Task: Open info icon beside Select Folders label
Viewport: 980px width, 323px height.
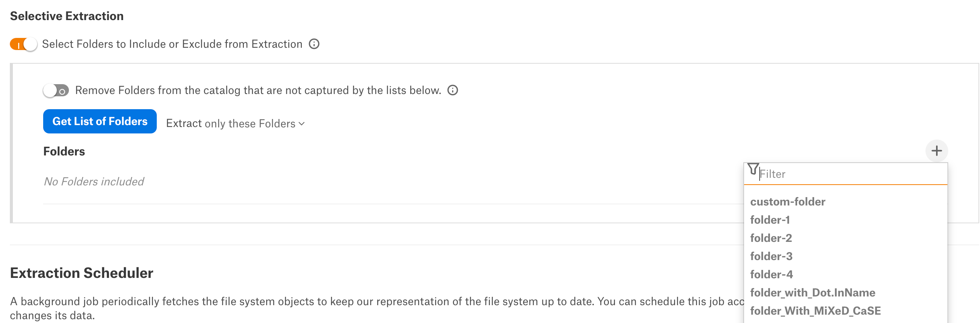Action: (x=314, y=44)
